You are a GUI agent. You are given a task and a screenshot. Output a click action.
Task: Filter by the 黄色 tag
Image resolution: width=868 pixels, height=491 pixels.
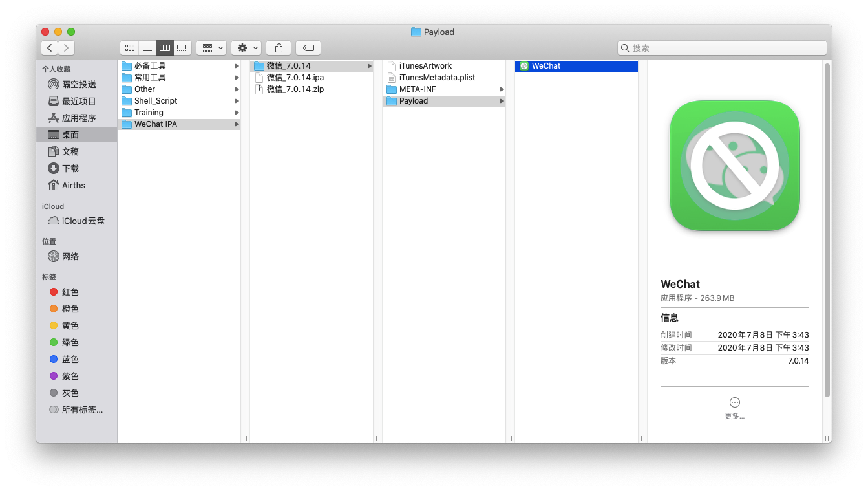click(x=76, y=325)
